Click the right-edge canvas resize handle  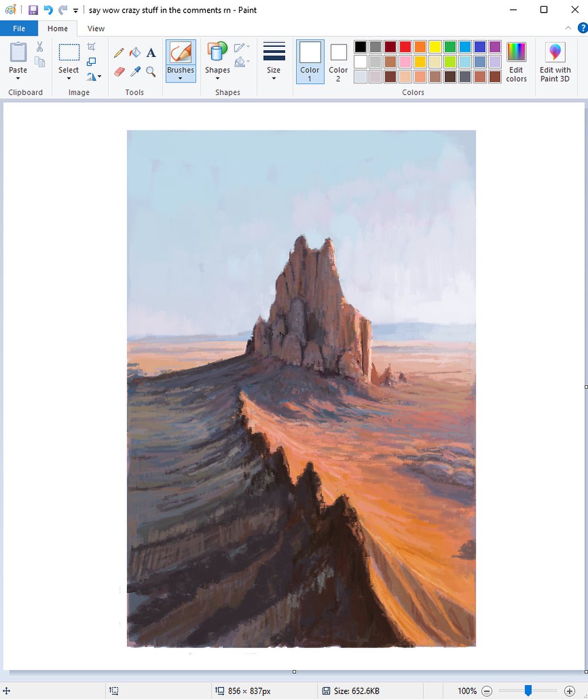coord(586,386)
